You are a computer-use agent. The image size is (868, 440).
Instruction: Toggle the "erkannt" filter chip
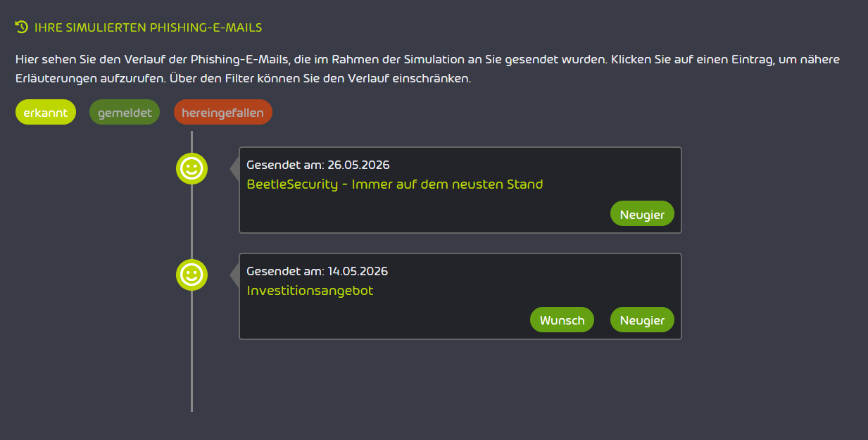tap(46, 112)
